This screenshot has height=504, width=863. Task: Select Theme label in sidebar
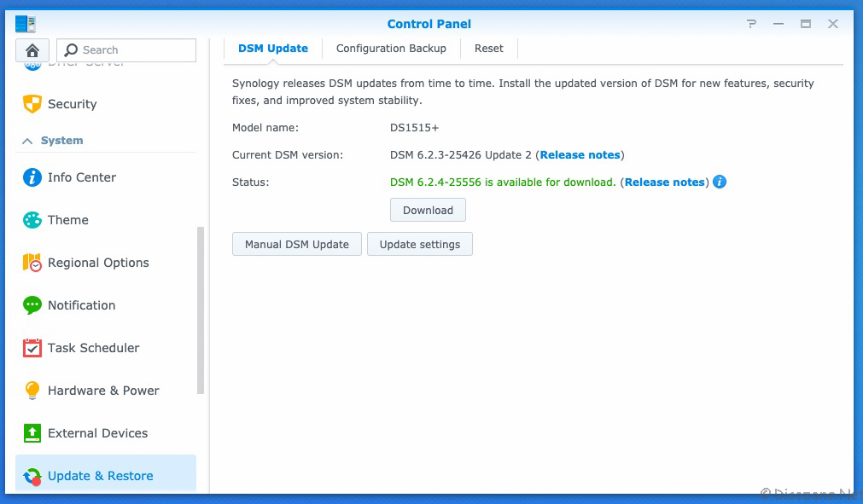67,220
